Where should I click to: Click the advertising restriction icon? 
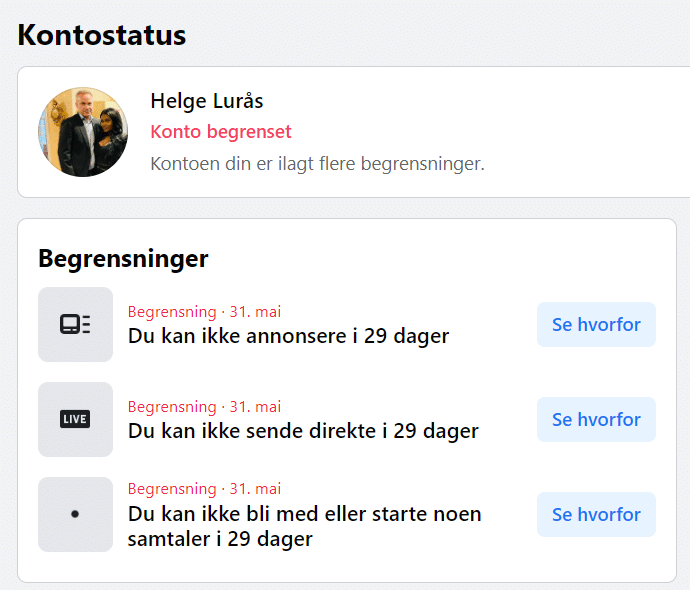click(75, 324)
